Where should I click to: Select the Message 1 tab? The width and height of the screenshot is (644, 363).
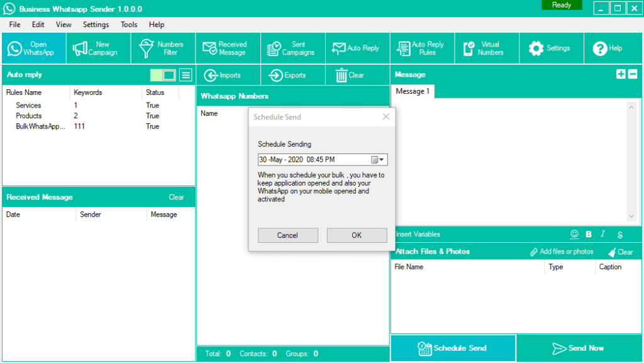[413, 91]
